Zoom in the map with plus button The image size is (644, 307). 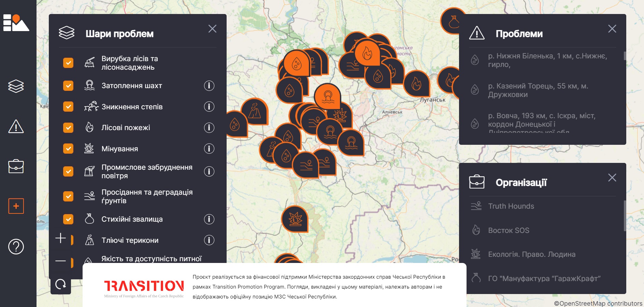(61, 238)
